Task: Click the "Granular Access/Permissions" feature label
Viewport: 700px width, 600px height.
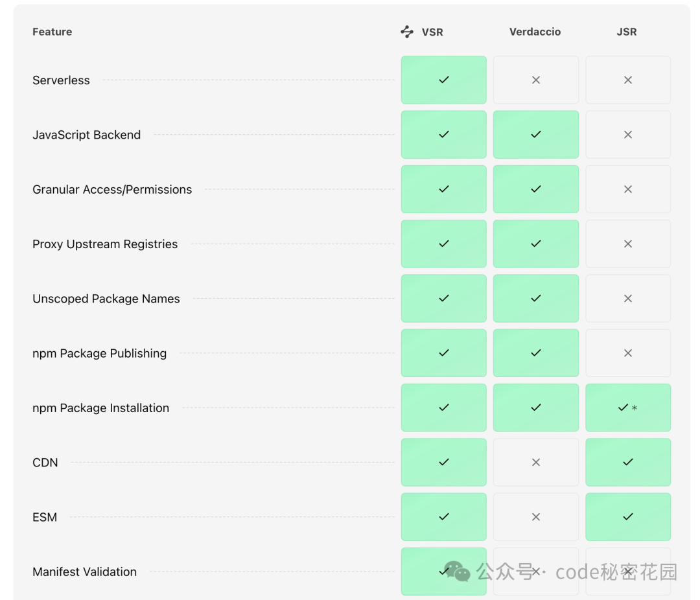Action: [112, 189]
